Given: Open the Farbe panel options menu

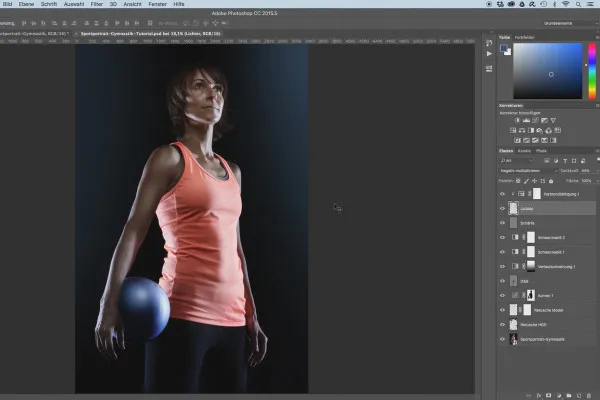Looking at the screenshot, I should coord(597,38).
